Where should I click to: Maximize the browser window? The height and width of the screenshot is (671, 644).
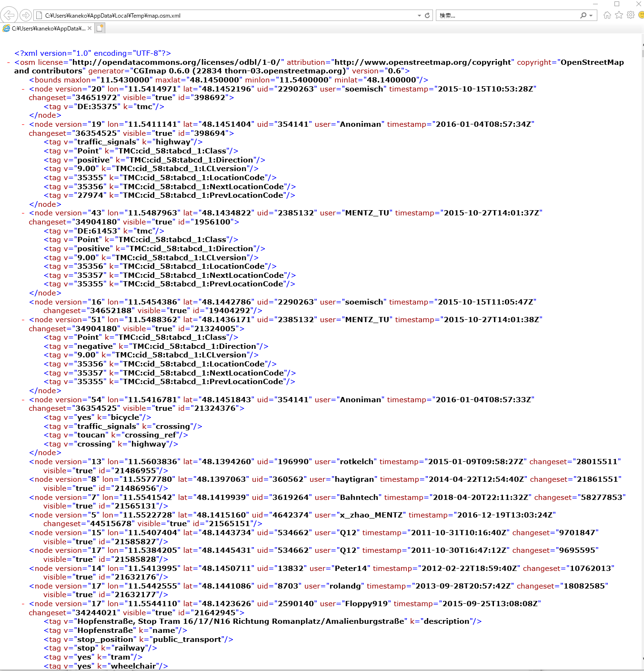point(617,4)
